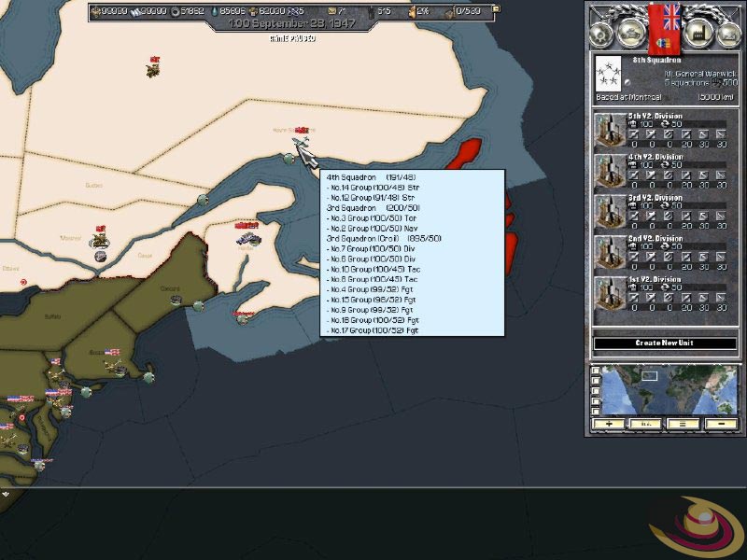747x560 pixels.
Task: Select the armored unit near Montreal
Action: click(99, 241)
